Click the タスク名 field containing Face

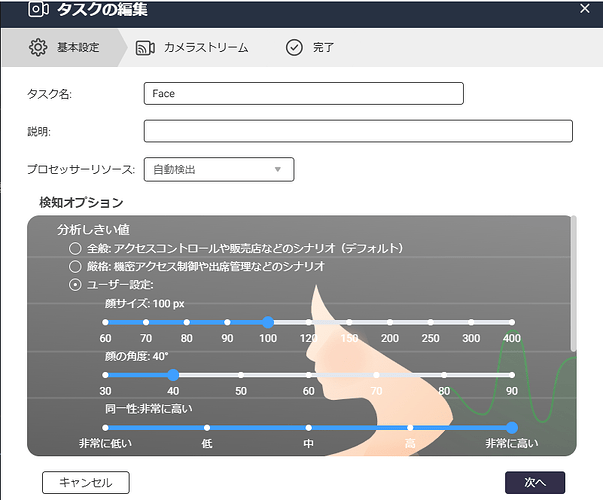(x=303, y=93)
